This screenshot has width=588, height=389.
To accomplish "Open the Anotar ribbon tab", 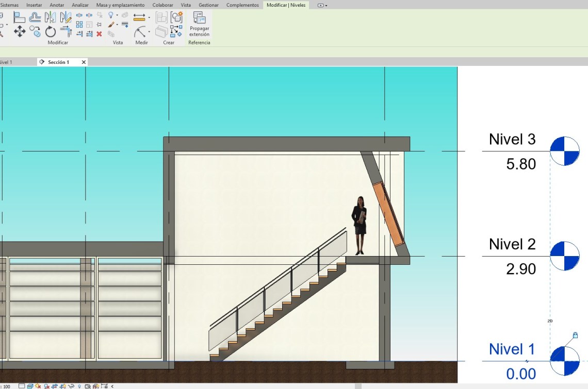I will click(57, 5).
